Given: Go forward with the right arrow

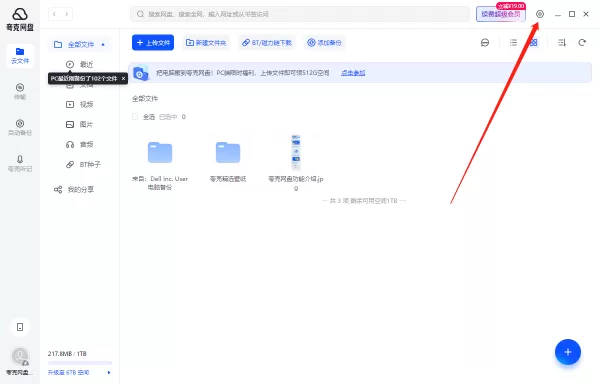Looking at the screenshot, I should click(67, 14).
